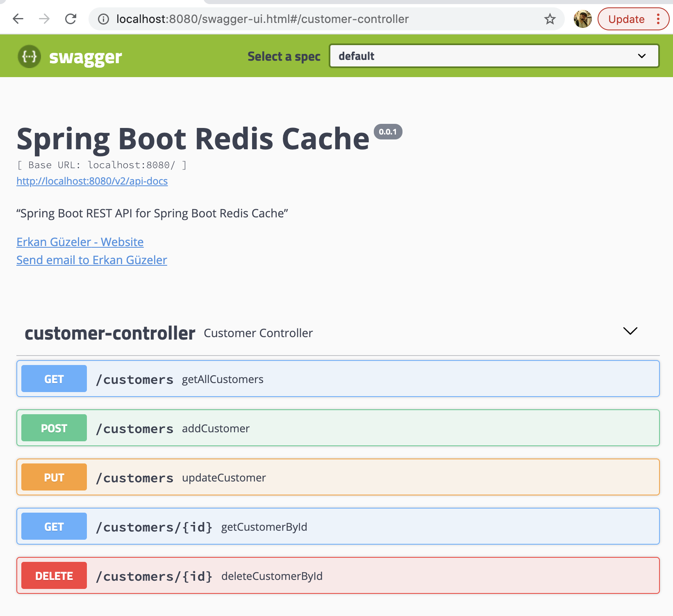The width and height of the screenshot is (673, 616).
Task: Expand GET /customers getAllCustomers operation
Action: (338, 379)
